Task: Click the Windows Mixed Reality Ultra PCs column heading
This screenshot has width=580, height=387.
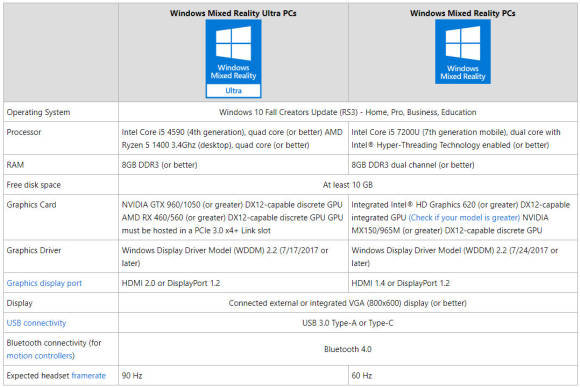Action: (233, 13)
